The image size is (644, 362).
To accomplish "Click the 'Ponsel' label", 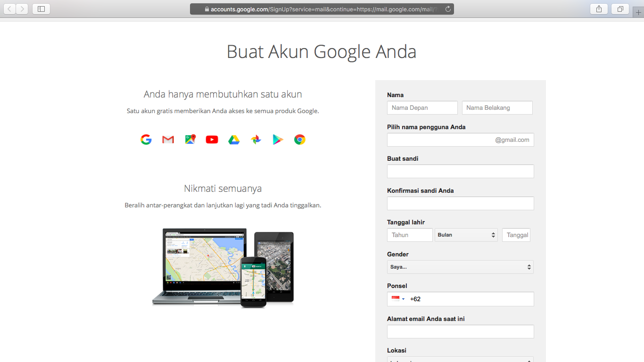I will pyautogui.click(x=397, y=286).
